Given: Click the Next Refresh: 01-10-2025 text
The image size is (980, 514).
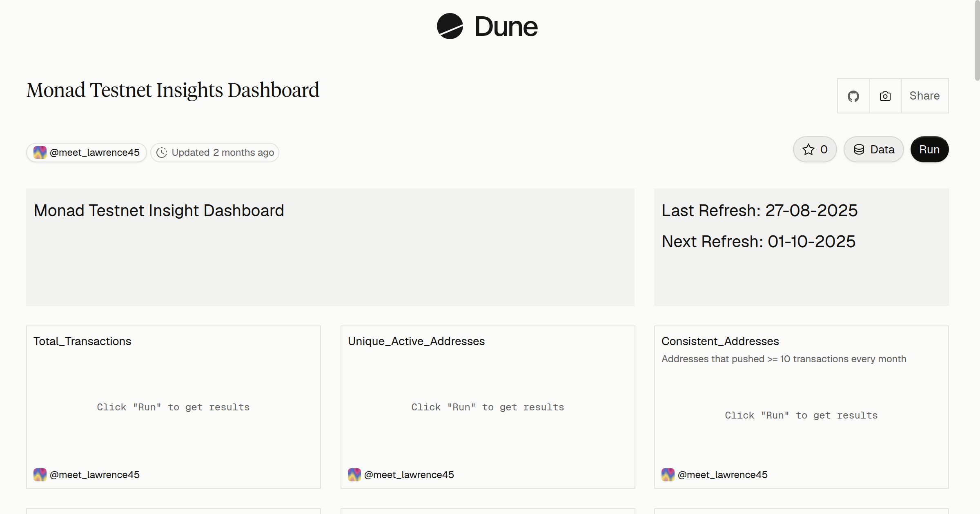Looking at the screenshot, I should 759,241.
